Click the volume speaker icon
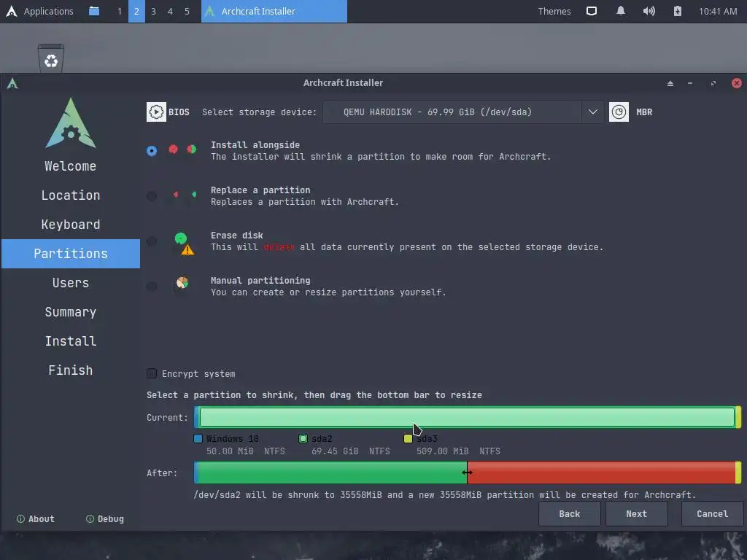Image resolution: width=747 pixels, height=560 pixels. pos(649,11)
